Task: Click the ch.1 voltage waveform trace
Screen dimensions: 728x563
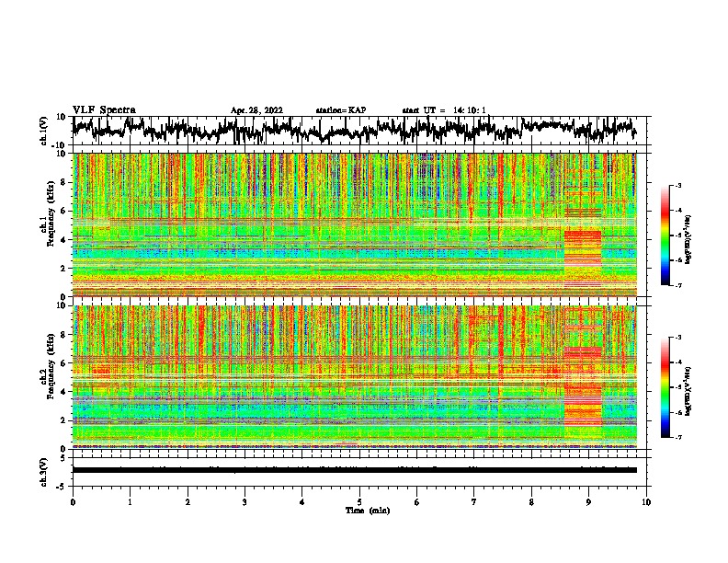Action: click(x=354, y=130)
